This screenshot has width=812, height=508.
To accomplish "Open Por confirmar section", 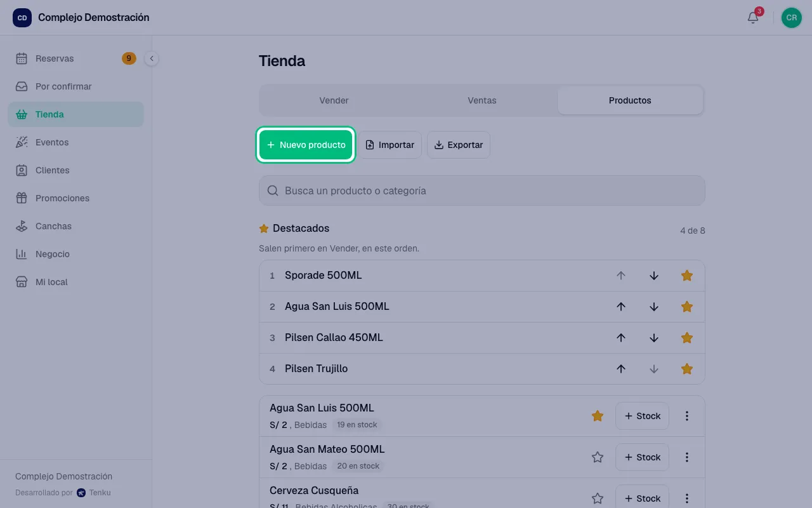I will click(75, 86).
